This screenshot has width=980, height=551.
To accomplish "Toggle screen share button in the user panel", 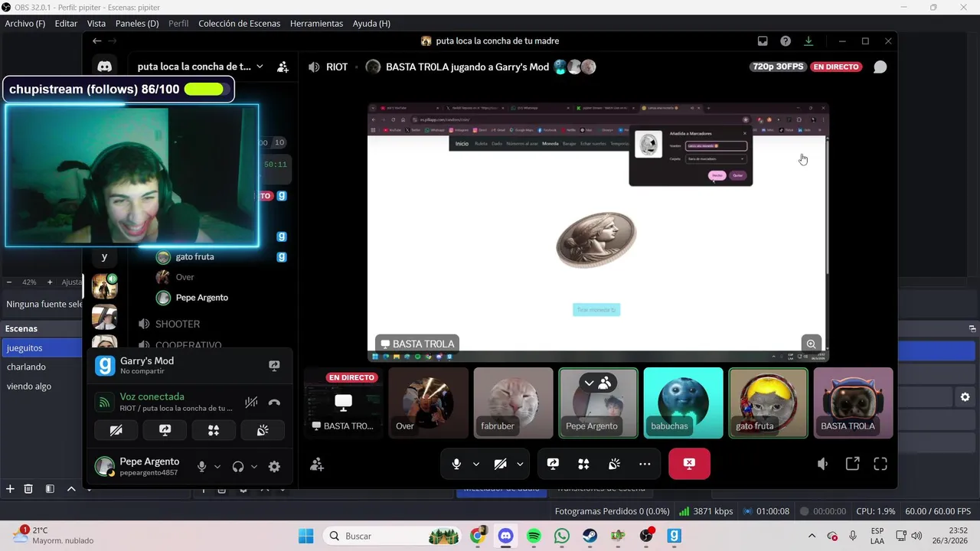I will [165, 430].
